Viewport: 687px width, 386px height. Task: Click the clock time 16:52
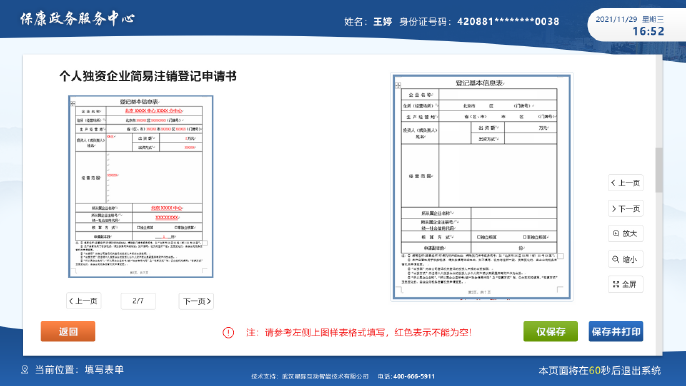648,31
